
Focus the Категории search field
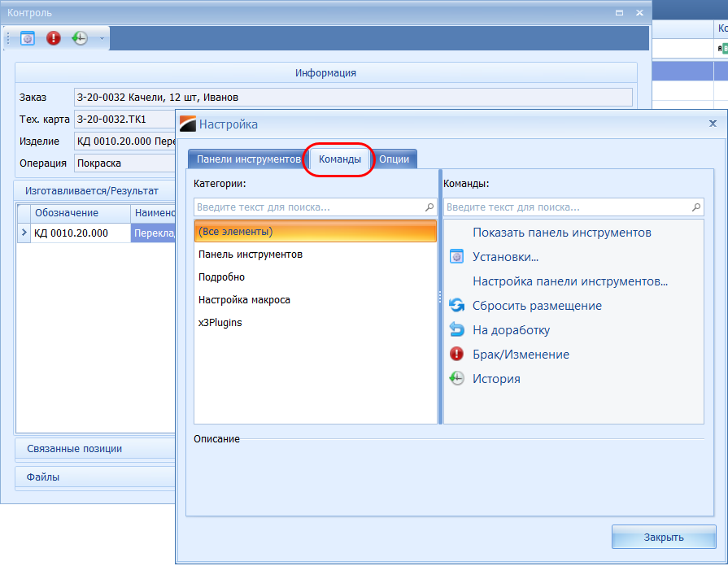click(309, 207)
